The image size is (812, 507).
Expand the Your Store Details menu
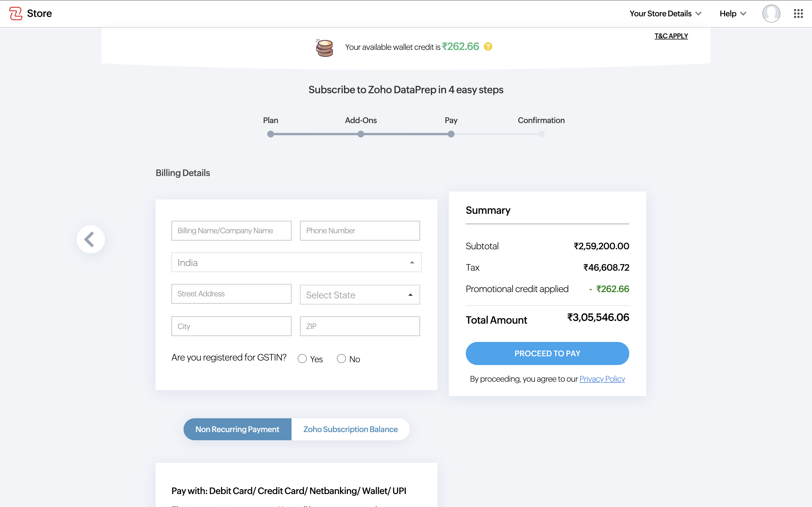(665, 14)
